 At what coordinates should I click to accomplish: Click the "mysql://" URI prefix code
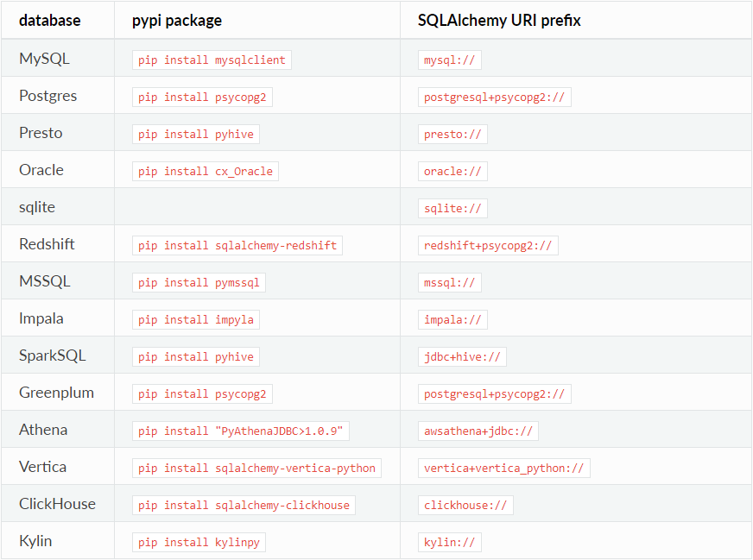click(449, 60)
